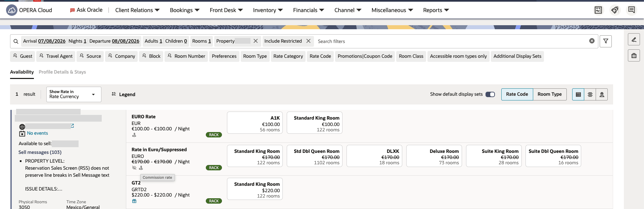This screenshot has height=209, width=644.
Task: Open the funnel filter button
Action: (606, 41)
